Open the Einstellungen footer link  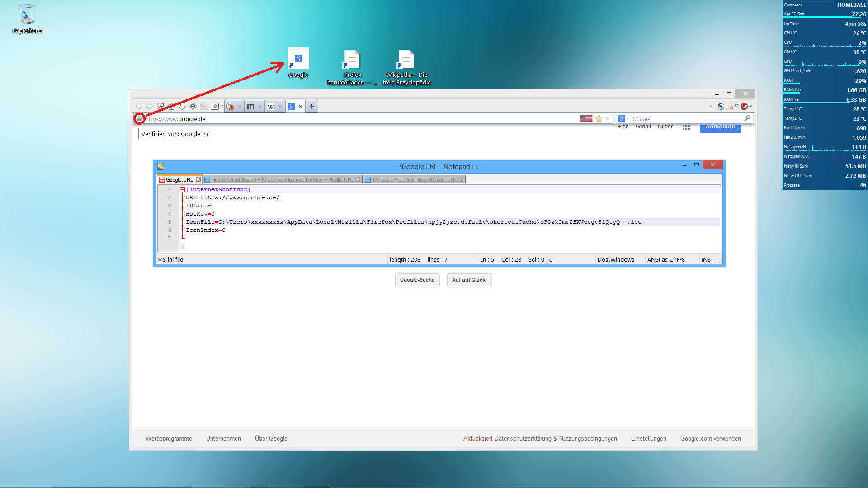tap(648, 438)
